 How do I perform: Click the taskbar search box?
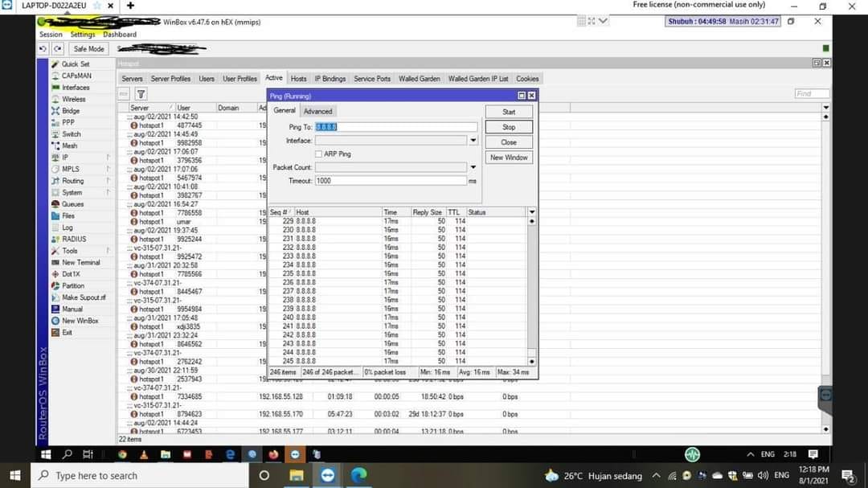[140, 475]
